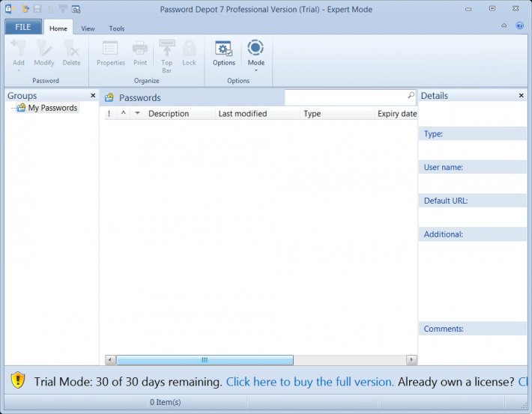532x414 pixels.
Task: Click the 'User name:' label in Details
Action: coord(443,167)
